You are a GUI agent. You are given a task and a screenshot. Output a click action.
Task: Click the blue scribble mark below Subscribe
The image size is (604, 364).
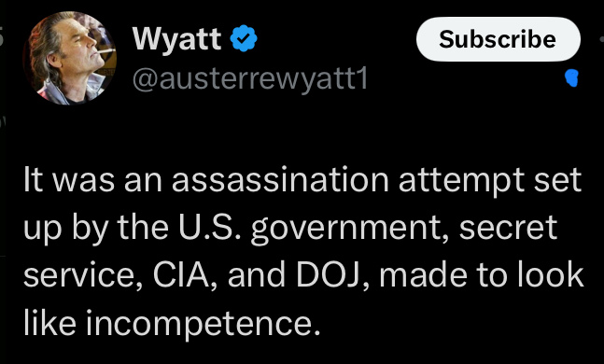571,77
